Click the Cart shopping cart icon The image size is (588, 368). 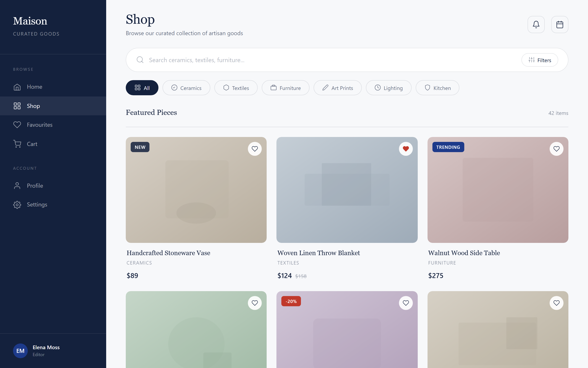point(17,144)
